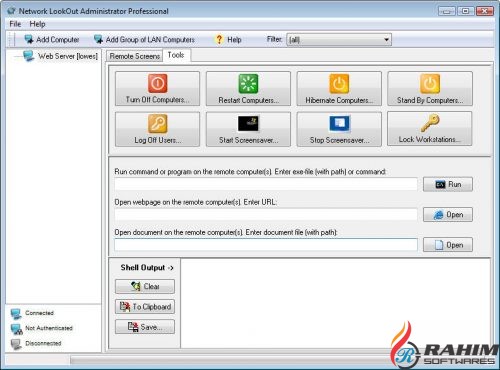Click the Open document button with page icon
This screenshot has height=370, width=500.
click(x=448, y=245)
